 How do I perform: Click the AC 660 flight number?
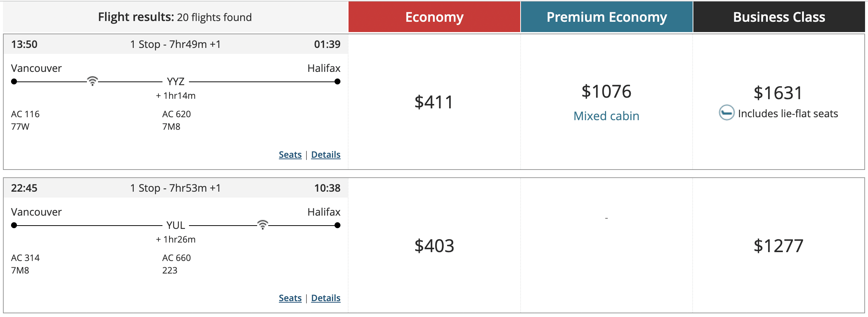pos(176,258)
